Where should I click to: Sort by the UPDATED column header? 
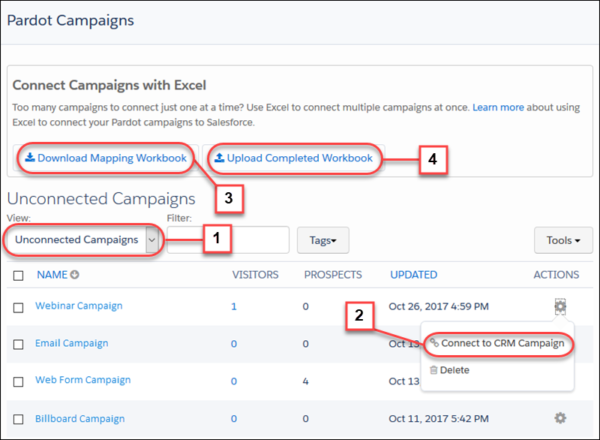414,275
